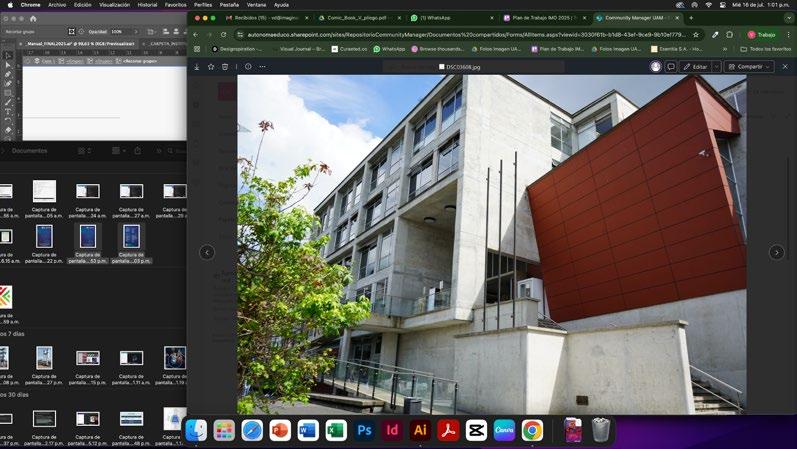797x449 pixels.
Task: Open the Historial menu in the menu bar
Action: pos(147,5)
